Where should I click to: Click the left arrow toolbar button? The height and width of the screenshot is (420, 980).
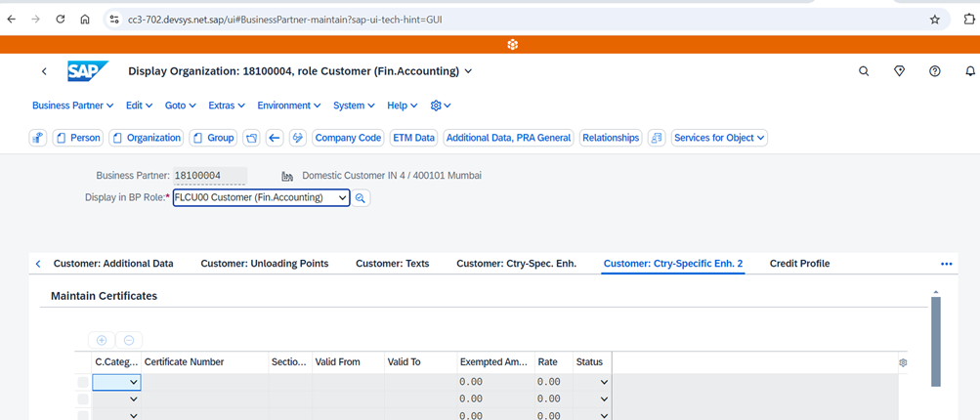275,138
